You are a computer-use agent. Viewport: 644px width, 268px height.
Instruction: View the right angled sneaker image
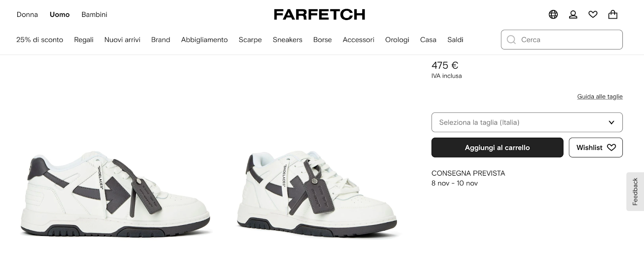click(318, 194)
